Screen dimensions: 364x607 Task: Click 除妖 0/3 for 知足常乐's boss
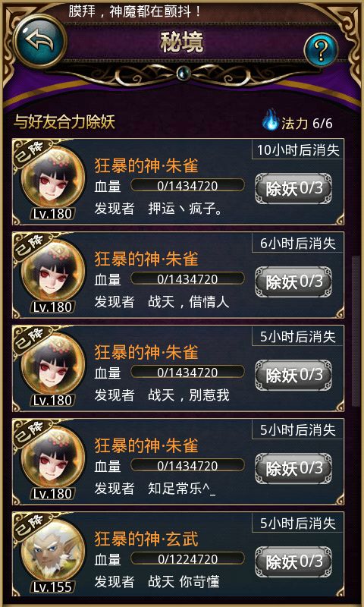293,468
